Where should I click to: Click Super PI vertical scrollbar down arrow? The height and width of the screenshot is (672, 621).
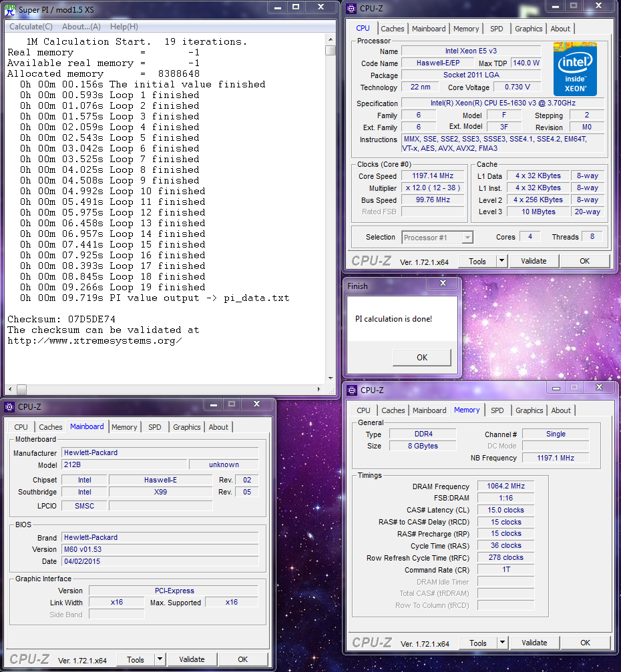(x=331, y=378)
